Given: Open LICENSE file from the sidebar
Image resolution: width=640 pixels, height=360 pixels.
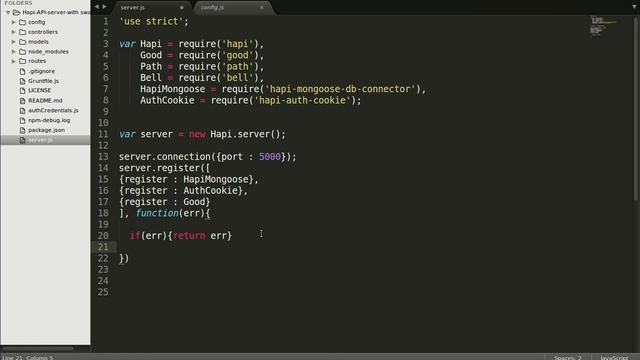Looking at the screenshot, I should click(40, 91).
